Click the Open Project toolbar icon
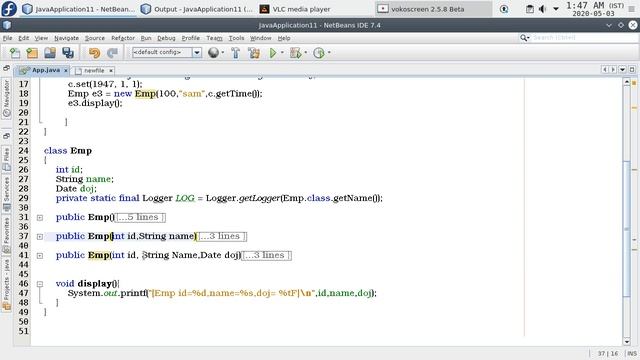 [50, 53]
